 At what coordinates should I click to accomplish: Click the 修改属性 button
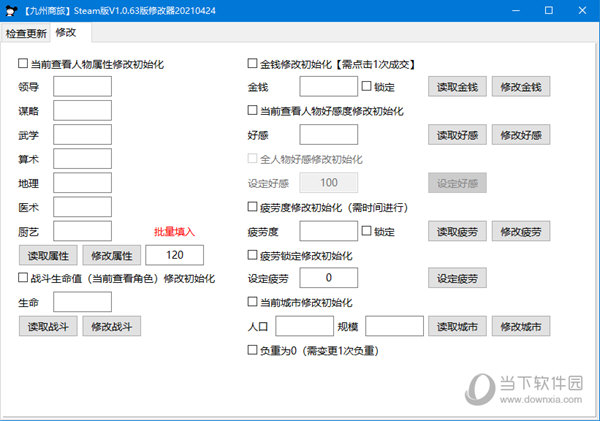pyautogui.click(x=112, y=255)
